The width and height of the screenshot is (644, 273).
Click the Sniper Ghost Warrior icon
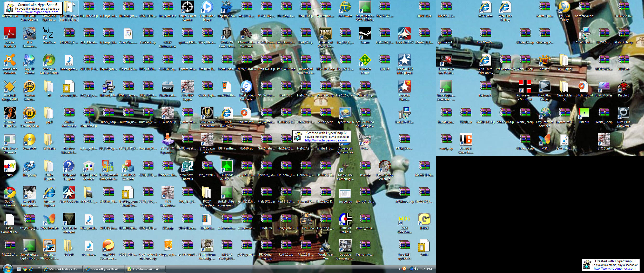pyautogui.click(x=187, y=11)
